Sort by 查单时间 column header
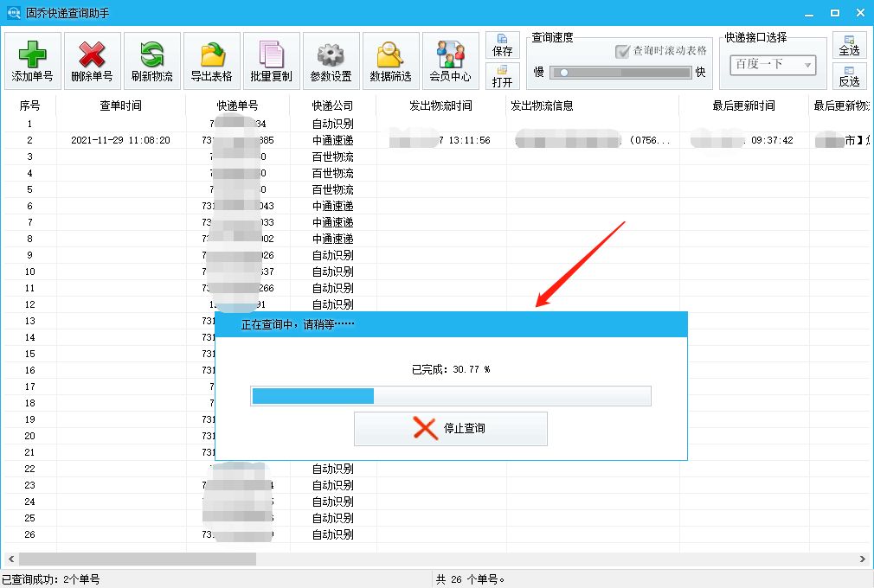The image size is (874, 588). [121, 105]
